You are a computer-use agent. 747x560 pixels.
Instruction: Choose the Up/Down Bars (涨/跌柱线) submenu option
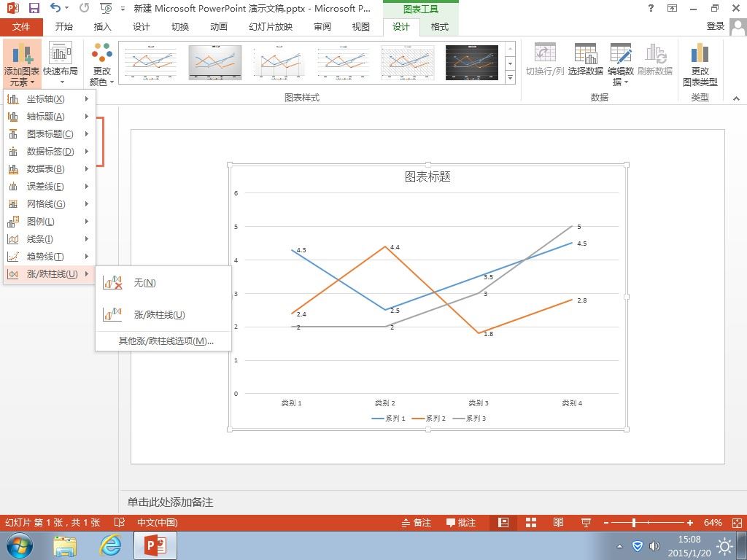click(x=163, y=315)
